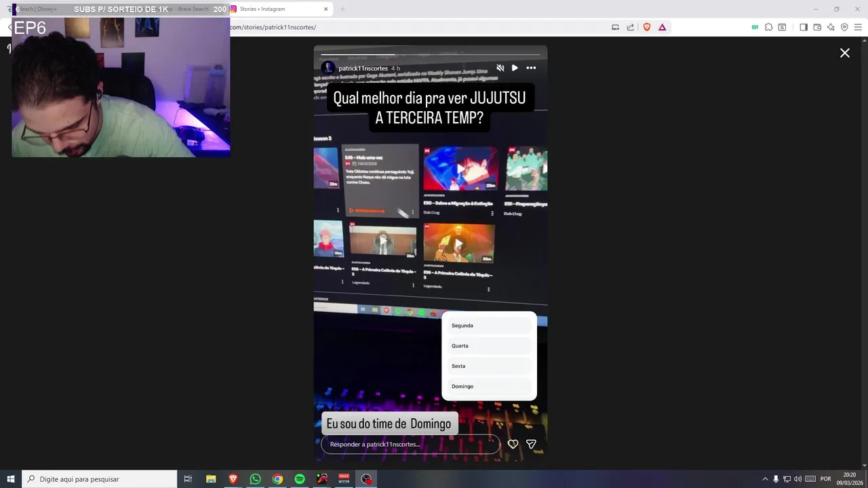This screenshot has height=488, width=868.
Task: Open the Brave Wallet icon
Action: pyautogui.click(x=817, y=27)
